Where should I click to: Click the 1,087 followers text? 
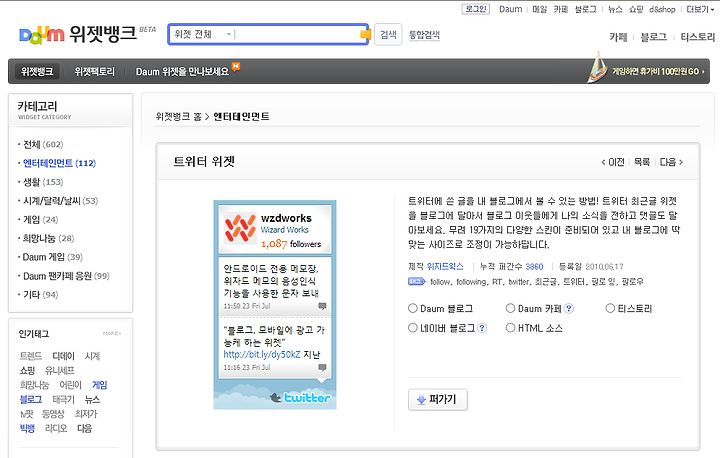tap(291, 244)
